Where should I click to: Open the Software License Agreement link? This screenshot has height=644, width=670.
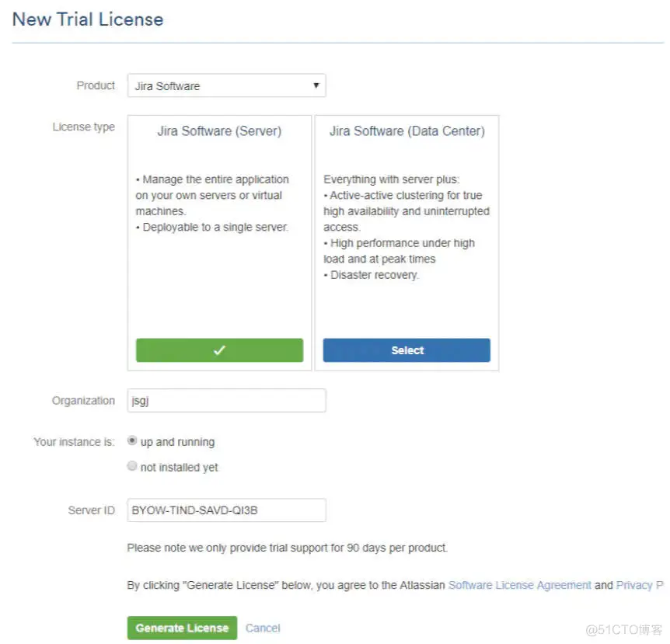519,585
